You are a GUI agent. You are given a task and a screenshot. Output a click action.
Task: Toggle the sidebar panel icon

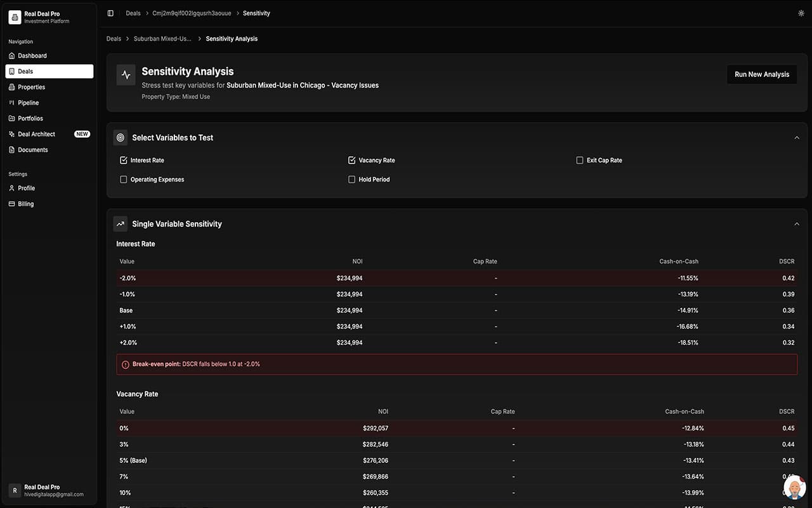tap(110, 13)
